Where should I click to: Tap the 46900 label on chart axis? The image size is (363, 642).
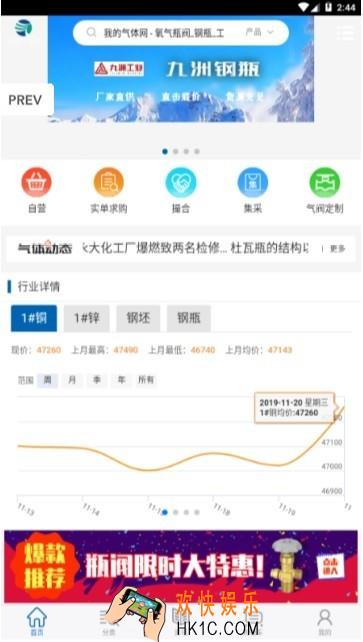point(331,491)
